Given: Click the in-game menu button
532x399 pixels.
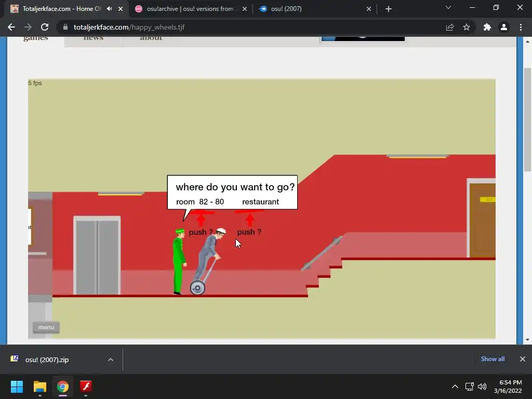Looking at the screenshot, I should pos(46,327).
